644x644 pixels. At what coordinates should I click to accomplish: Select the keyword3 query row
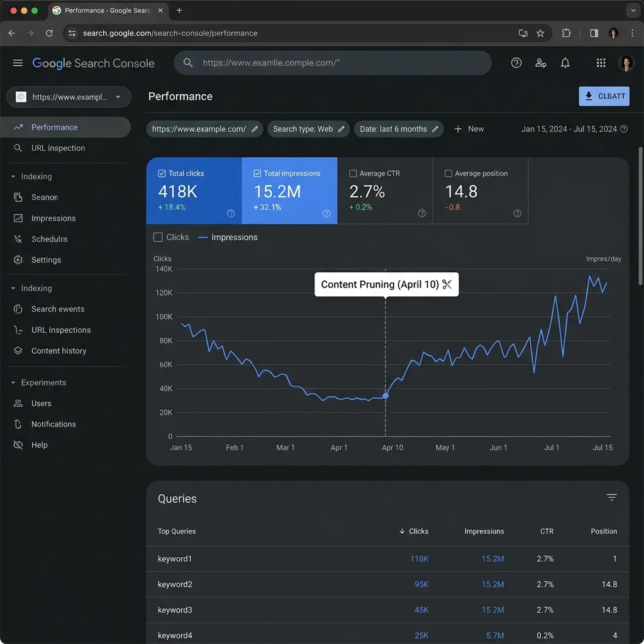click(x=387, y=610)
